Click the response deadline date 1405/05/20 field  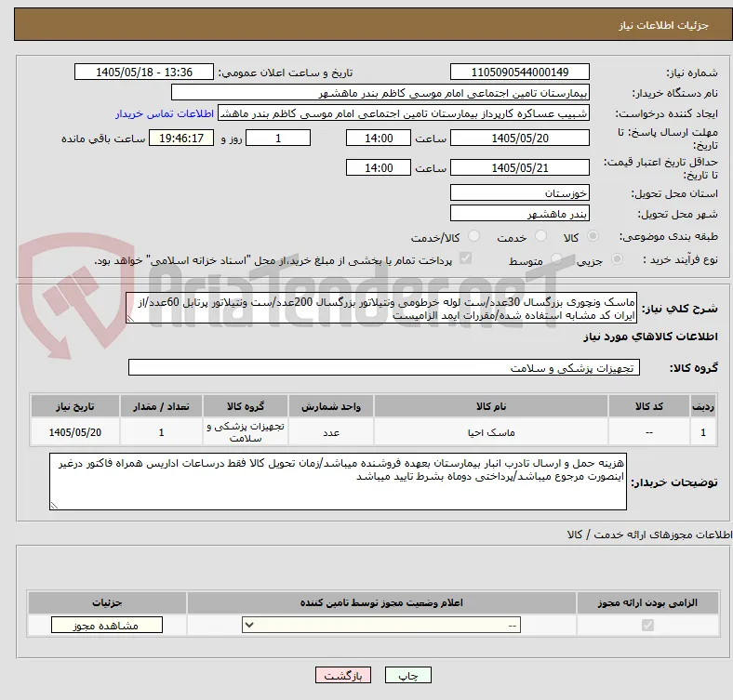519,139
